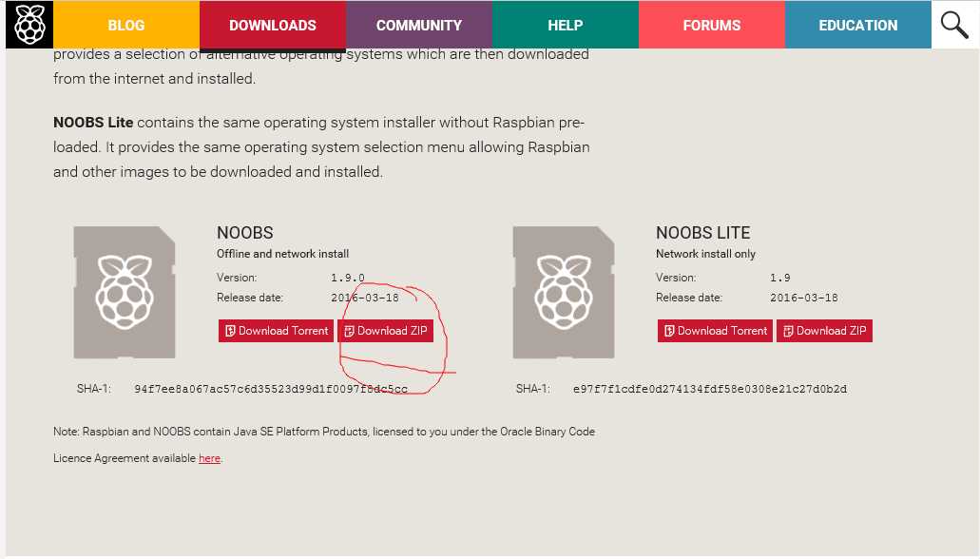The height and width of the screenshot is (559, 980).
Task: Click the NOOBS LITE heading text
Action: pos(703,233)
